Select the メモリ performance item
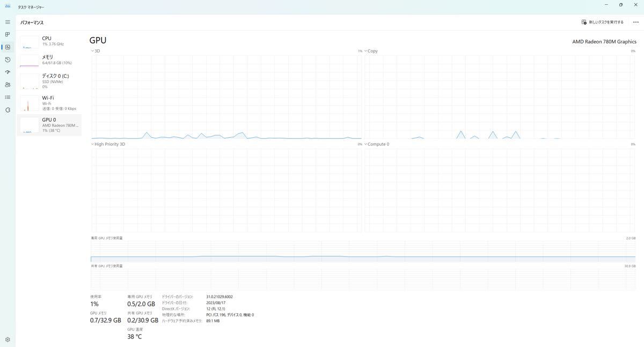The image size is (644, 347). [x=49, y=60]
